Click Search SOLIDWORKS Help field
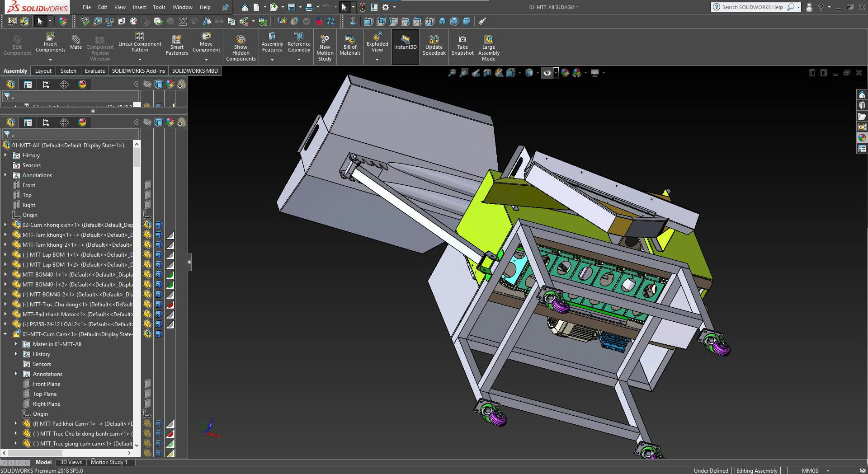Image resolution: width=868 pixels, height=474 pixels. click(x=752, y=7)
